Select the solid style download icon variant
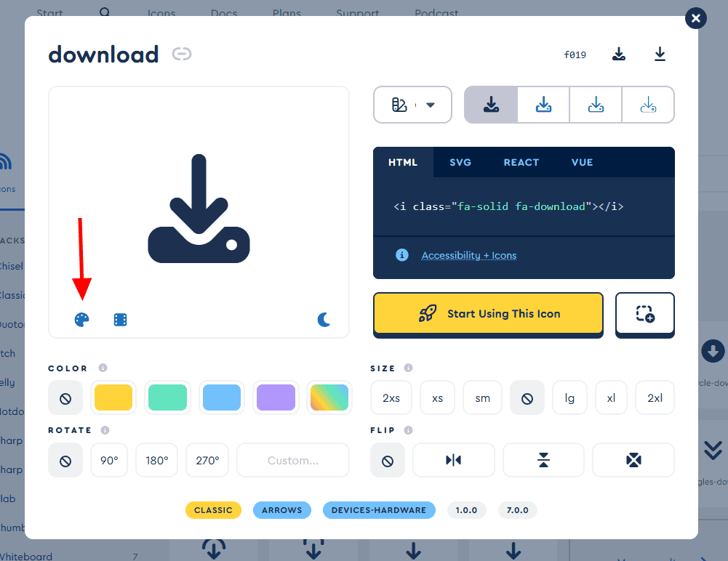Image resolution: width=728 pixels, height=561 pixels. 491,105
